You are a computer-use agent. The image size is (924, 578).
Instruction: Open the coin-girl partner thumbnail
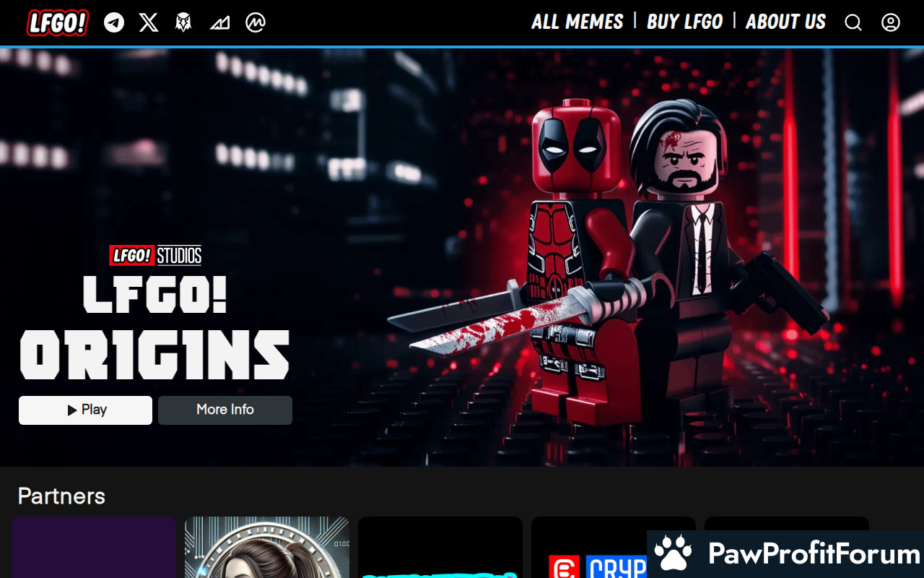(267, 548)
